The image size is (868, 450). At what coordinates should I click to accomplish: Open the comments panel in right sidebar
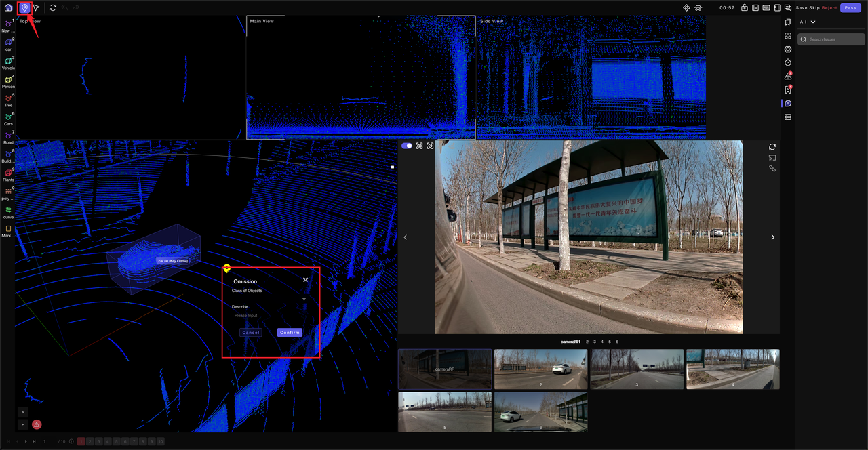(x=788, y=103)
